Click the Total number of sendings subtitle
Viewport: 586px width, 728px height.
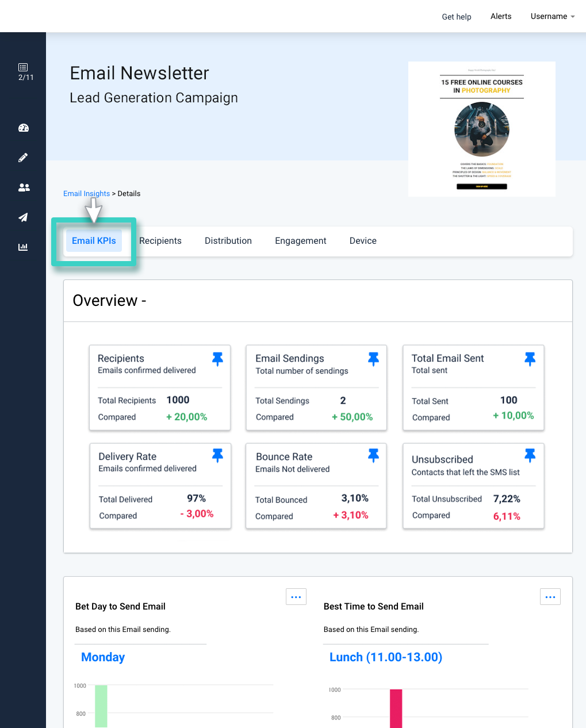coord(302,371)
